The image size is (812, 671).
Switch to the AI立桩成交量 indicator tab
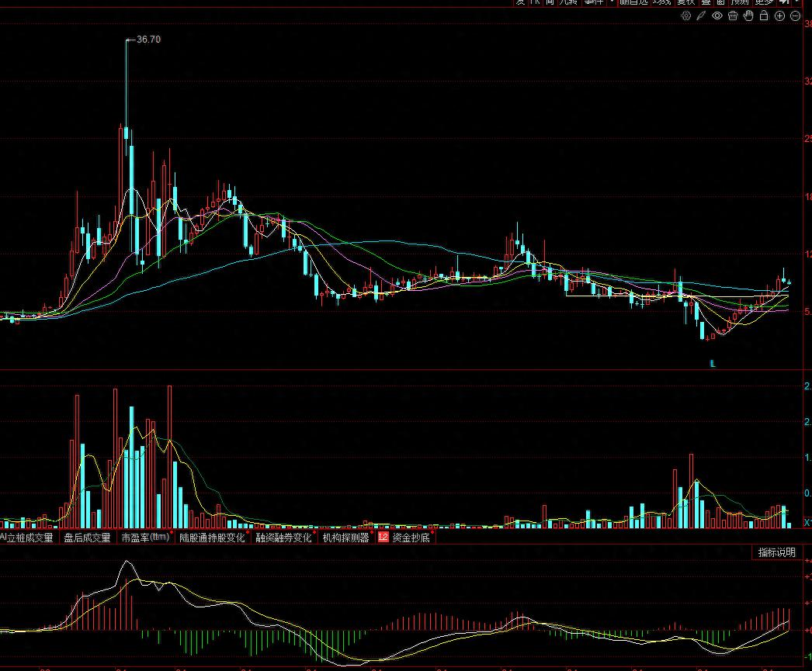click(28, 538)
